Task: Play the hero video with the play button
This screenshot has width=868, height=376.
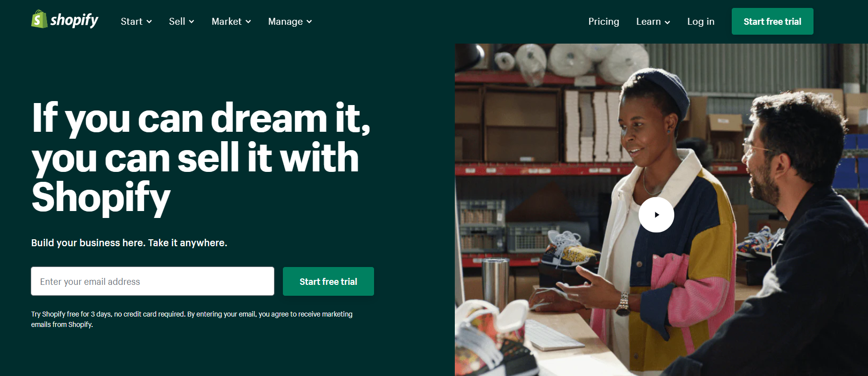Action: coord(656,215)
